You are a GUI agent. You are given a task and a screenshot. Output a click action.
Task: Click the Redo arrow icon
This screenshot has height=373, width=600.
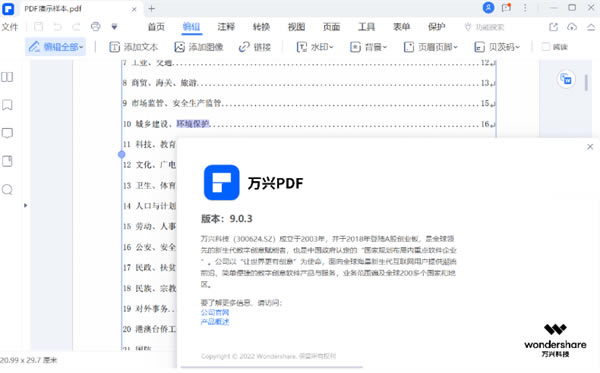tap(76, 27)
